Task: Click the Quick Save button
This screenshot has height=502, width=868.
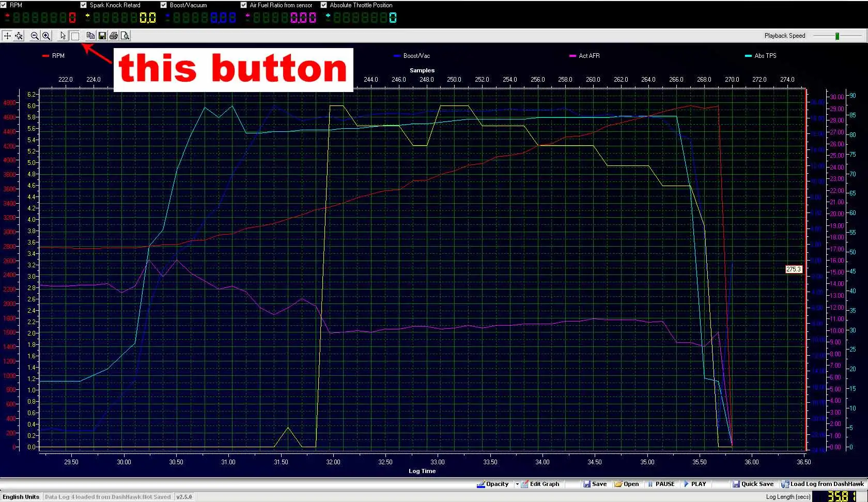Action: [x=752, y=484]
